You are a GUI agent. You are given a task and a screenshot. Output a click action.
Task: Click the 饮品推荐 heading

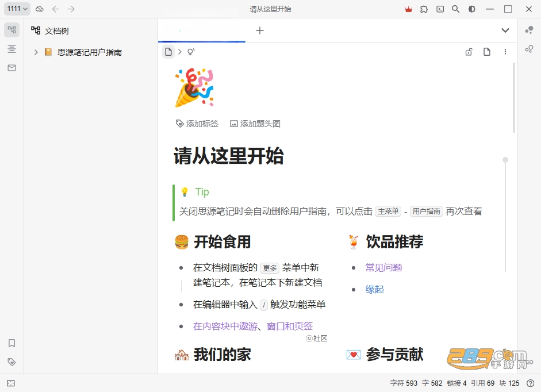[395, 241]
